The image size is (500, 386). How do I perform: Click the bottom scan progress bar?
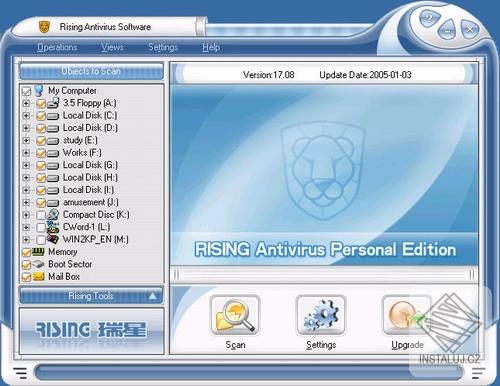249,373
